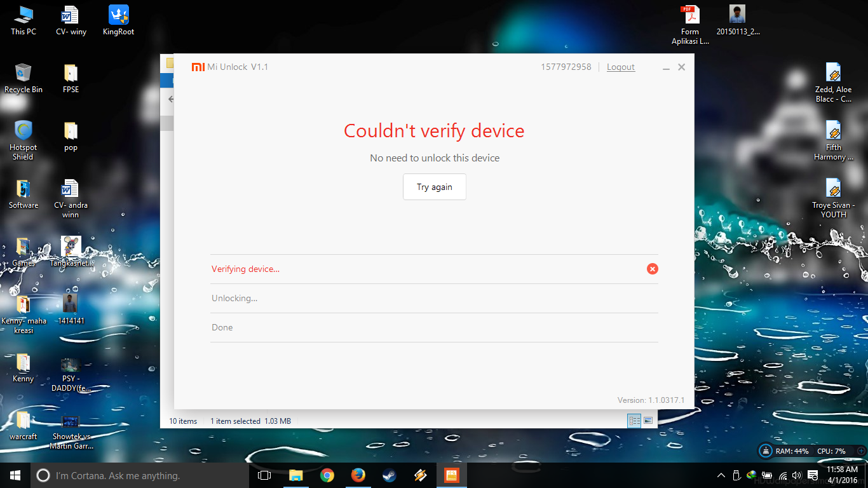This screenshot has width=868, height=488.
Task: Open Internet Download Manager tray icon
Action: tap(752, 475)
